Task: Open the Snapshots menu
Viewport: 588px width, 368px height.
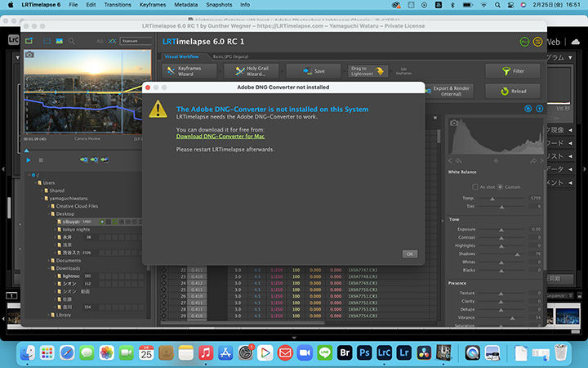Action: [219, 5]
